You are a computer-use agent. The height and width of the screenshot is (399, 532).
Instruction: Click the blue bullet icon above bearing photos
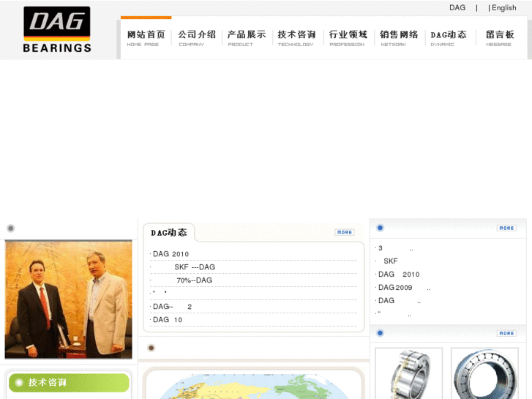point(380,333)
